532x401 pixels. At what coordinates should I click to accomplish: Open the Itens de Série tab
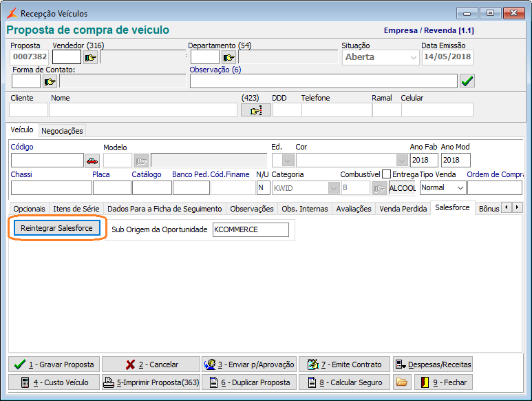click(76, 209)
